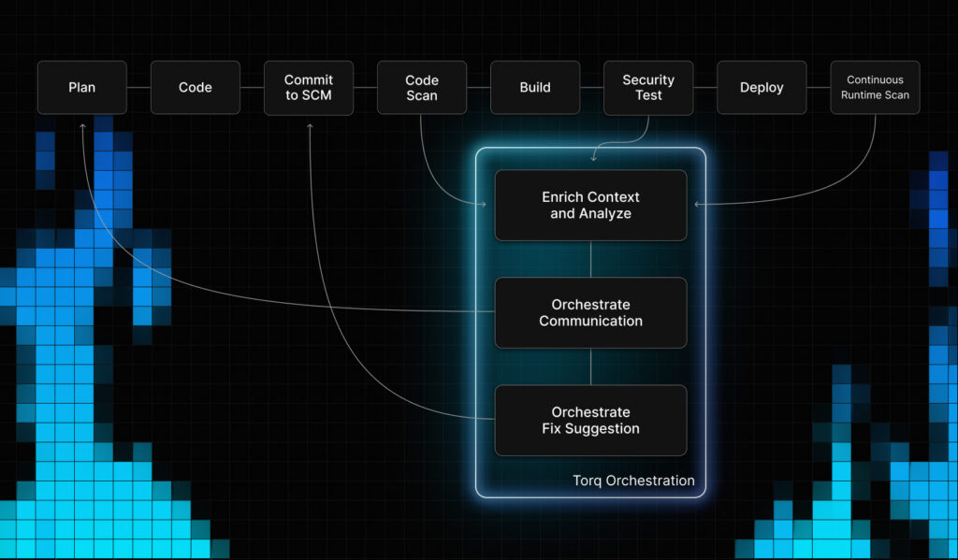Select the Build stage box

(535, 87)
